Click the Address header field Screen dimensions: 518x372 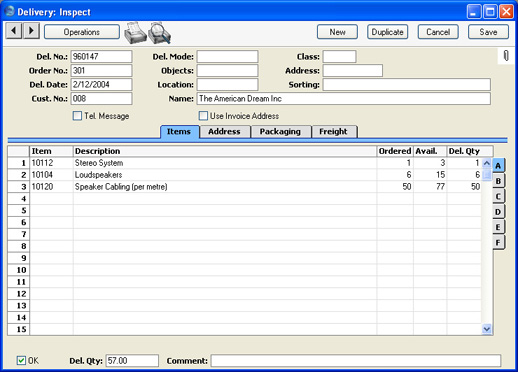coord(353,70)
